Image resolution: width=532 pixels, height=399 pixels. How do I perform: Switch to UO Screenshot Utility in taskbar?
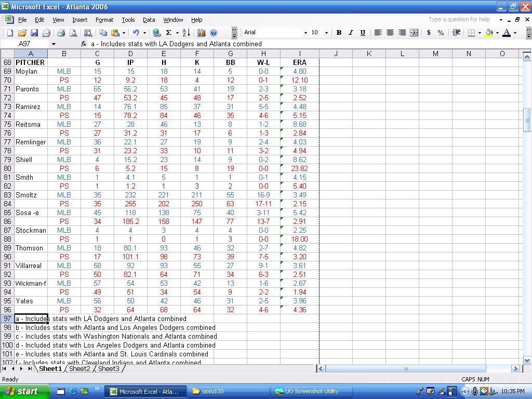(x=312, y=391)
